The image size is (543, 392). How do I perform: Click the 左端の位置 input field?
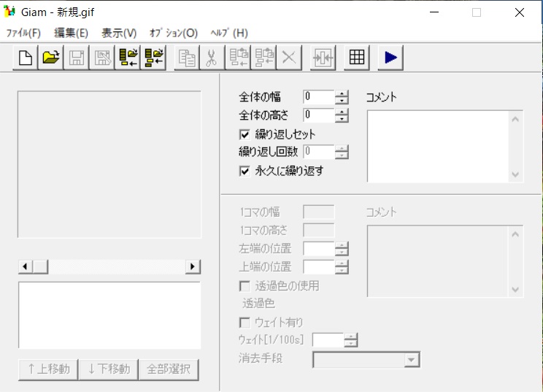319,249
